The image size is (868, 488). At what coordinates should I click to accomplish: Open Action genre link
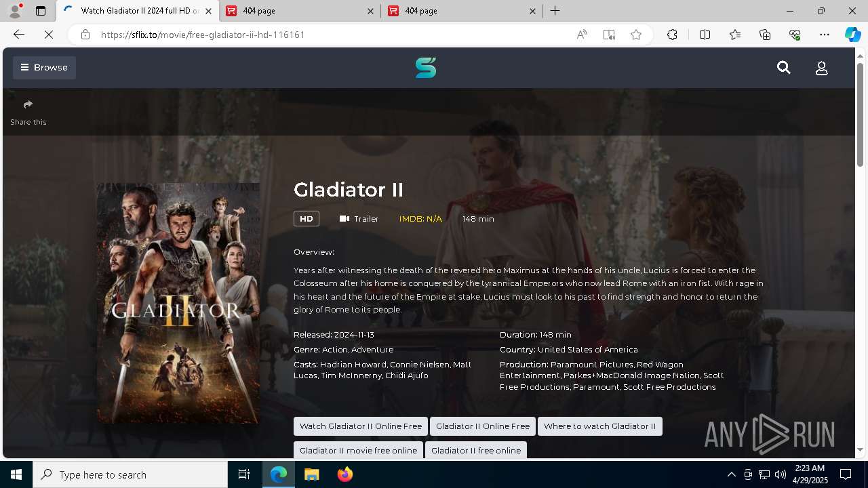click(335, 350)
